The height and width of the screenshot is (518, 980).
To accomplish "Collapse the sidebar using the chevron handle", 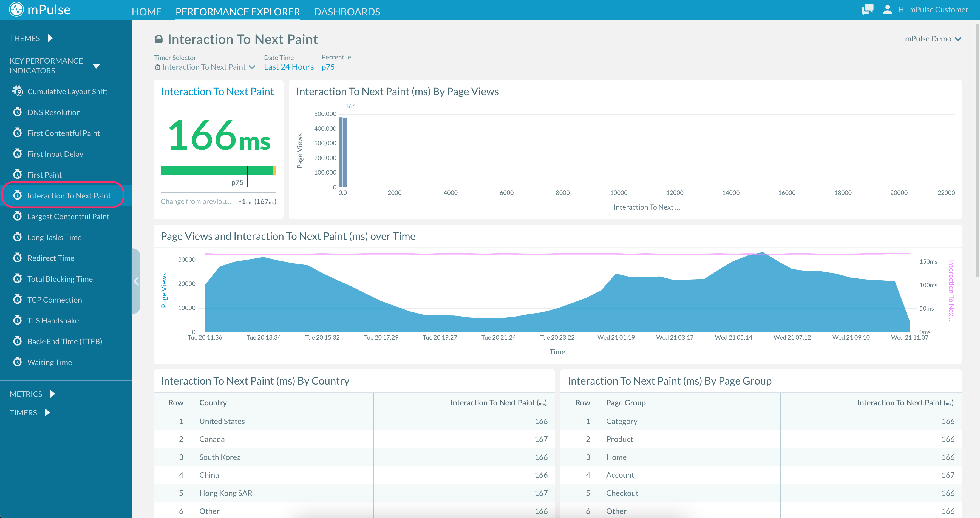I will 136,281.
